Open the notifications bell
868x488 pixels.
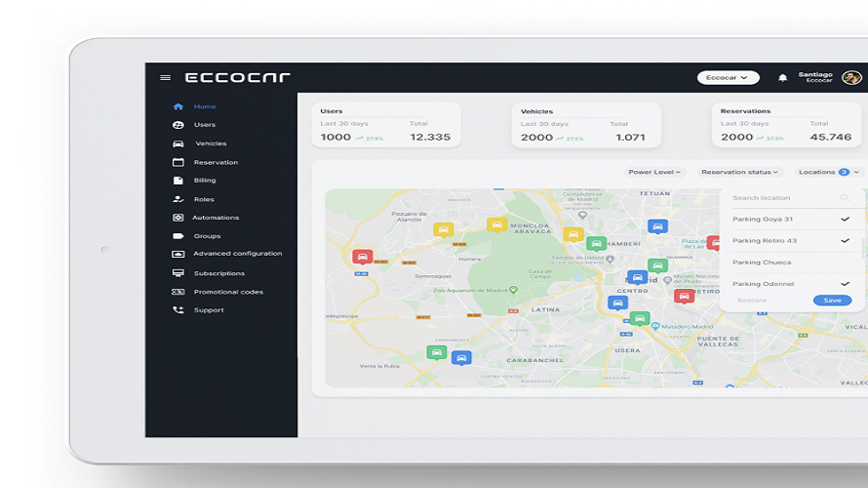782,77
